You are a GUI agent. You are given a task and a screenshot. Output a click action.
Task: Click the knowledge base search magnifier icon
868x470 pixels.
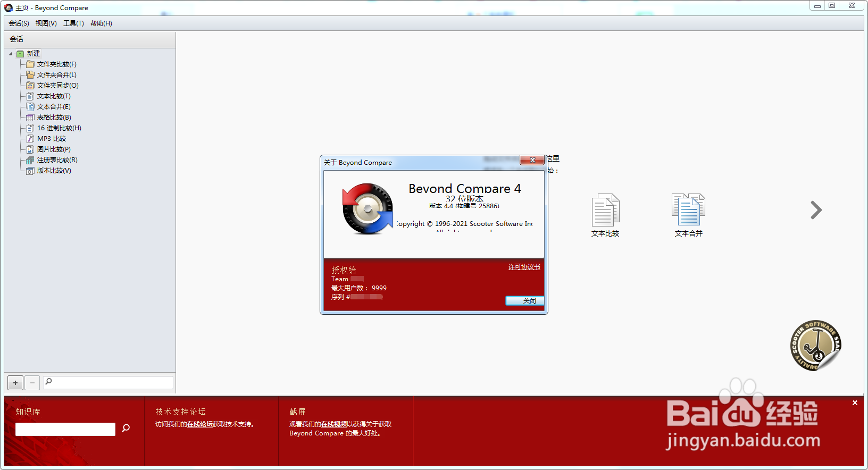126,428
